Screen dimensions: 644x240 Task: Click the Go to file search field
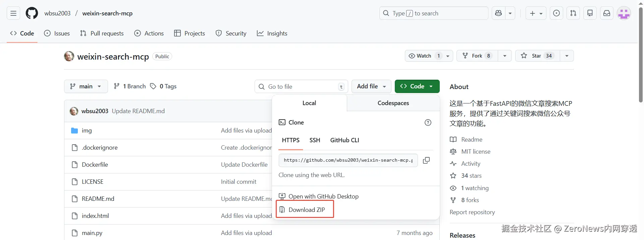click(301, 87)
